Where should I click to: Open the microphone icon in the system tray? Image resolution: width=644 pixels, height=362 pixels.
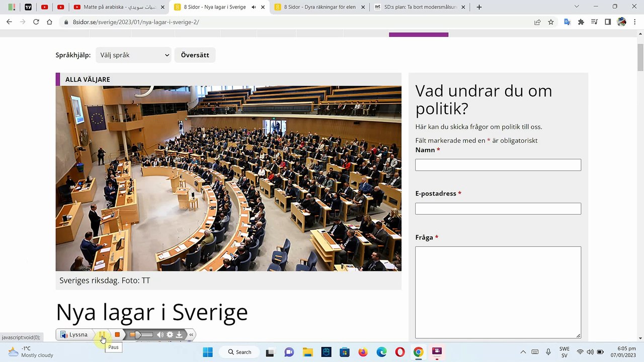pyautogui.click(x=548, y=352)
